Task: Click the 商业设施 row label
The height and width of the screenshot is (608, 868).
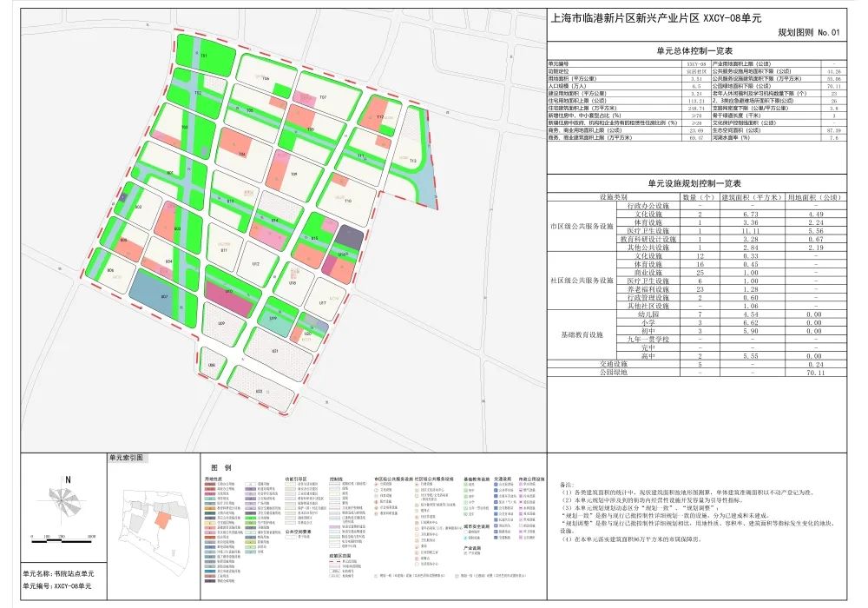Action: pyautogui.click(x=648, y=273)
